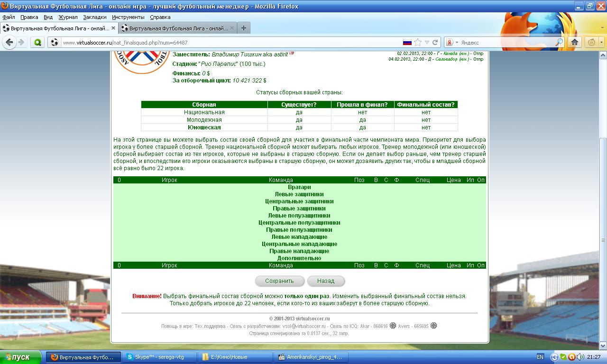The width and height of the screenshot is (607, 364).
Task: Click the orange tray icon beside the volume icon
Action: [x=572, y=357]
